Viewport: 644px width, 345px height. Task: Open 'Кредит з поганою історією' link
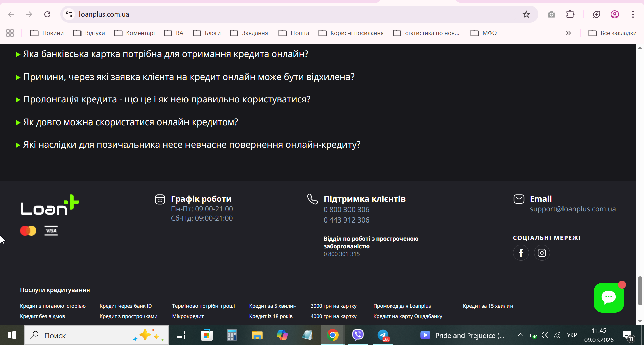pyautogui.click(x=53, y=306)
